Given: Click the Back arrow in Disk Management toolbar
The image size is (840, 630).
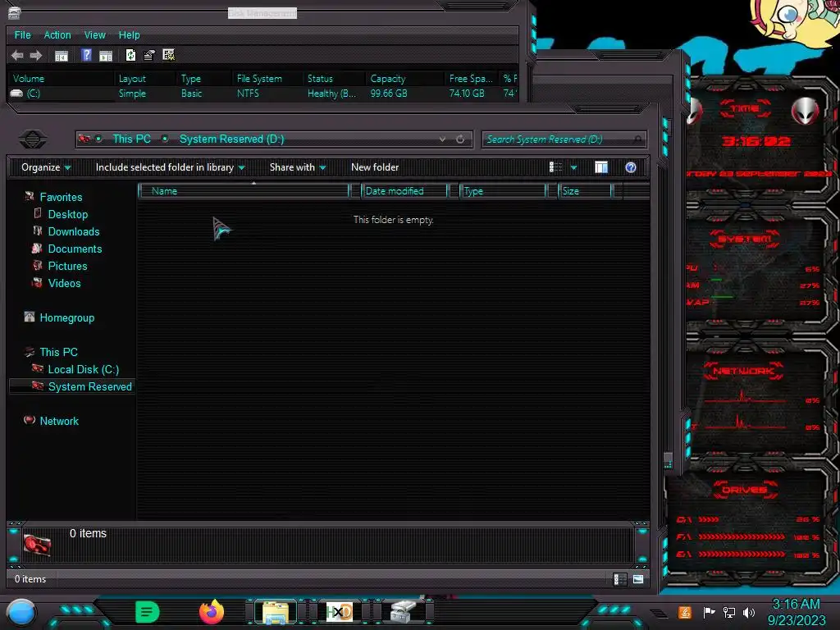Looking at the screenshot, I should (17, 55).
